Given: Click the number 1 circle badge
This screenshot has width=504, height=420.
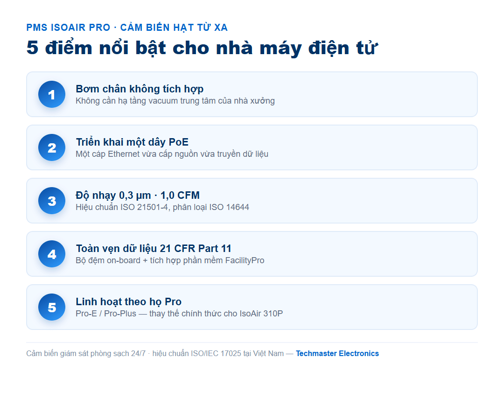Looking at the screenshot, I should click(x=52, y=94).
